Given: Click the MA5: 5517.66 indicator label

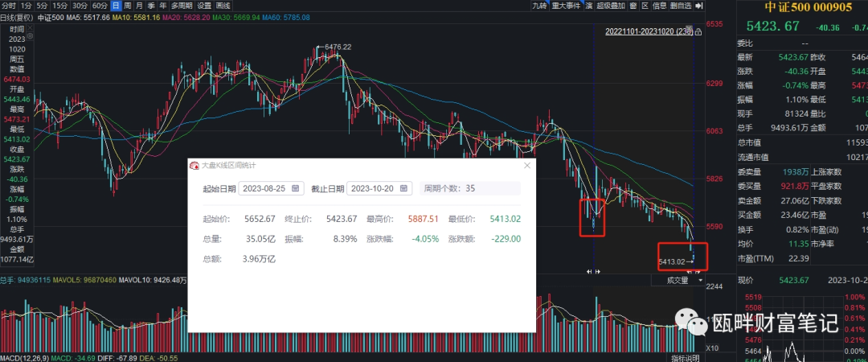Looking at the screenshot, I should 88,17.
